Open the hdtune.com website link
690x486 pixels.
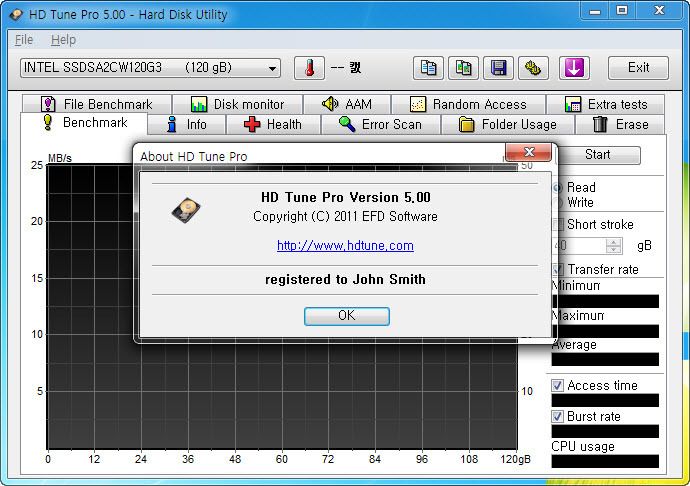coord(345,246)
